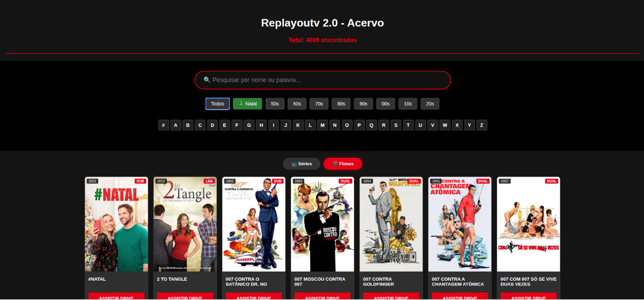Screen dimensions: 644x300
Task: Choose letter S filter
Action: point(396,125)
